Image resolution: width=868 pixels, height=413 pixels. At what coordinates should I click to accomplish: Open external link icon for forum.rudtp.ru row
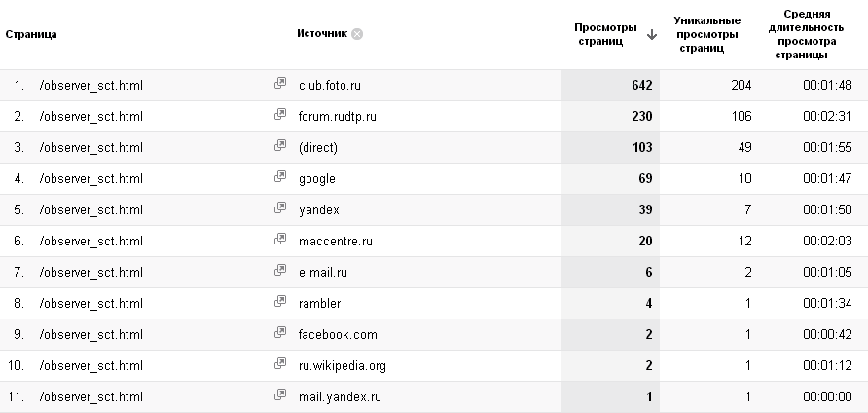280,115
